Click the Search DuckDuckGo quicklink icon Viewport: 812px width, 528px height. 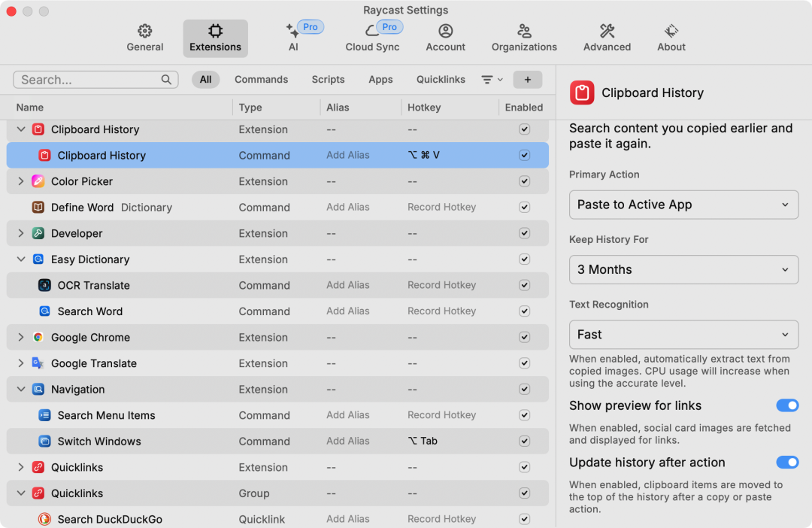[x=44, y=519]
